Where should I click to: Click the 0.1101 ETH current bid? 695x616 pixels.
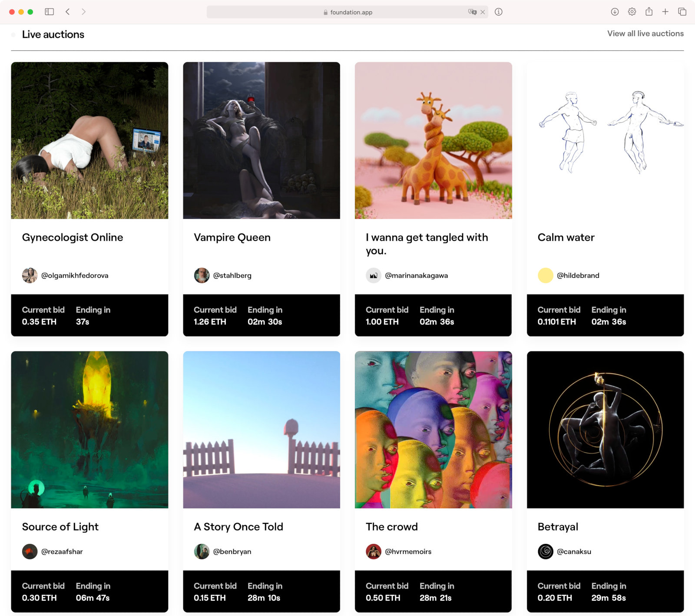coord(557,322)
